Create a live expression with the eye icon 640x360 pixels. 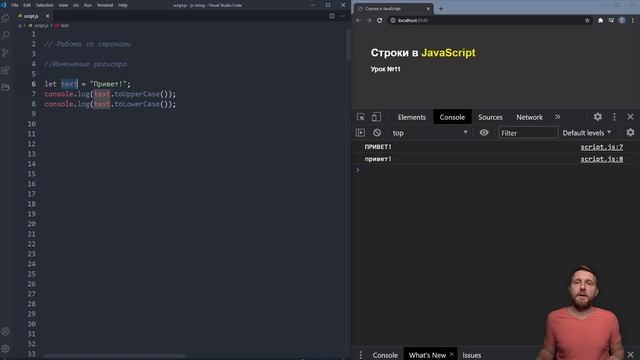click(x=484, y=133)
